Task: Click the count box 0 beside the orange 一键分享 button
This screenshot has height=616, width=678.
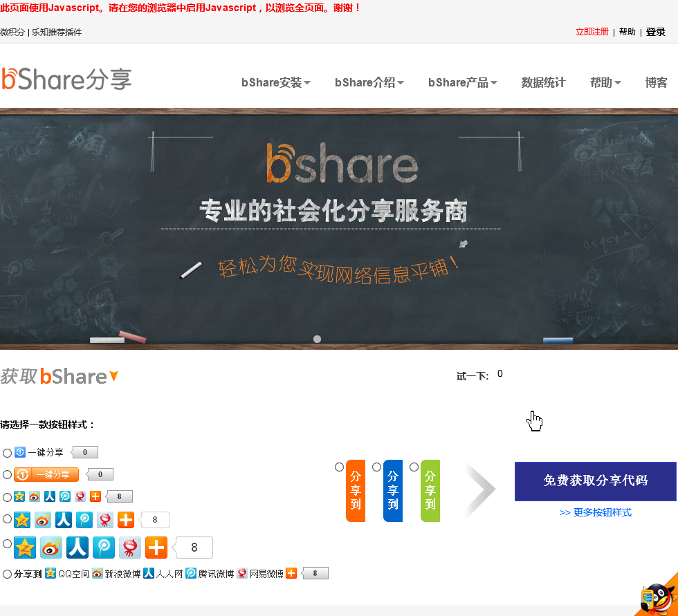Action: (x=100, y=474)
